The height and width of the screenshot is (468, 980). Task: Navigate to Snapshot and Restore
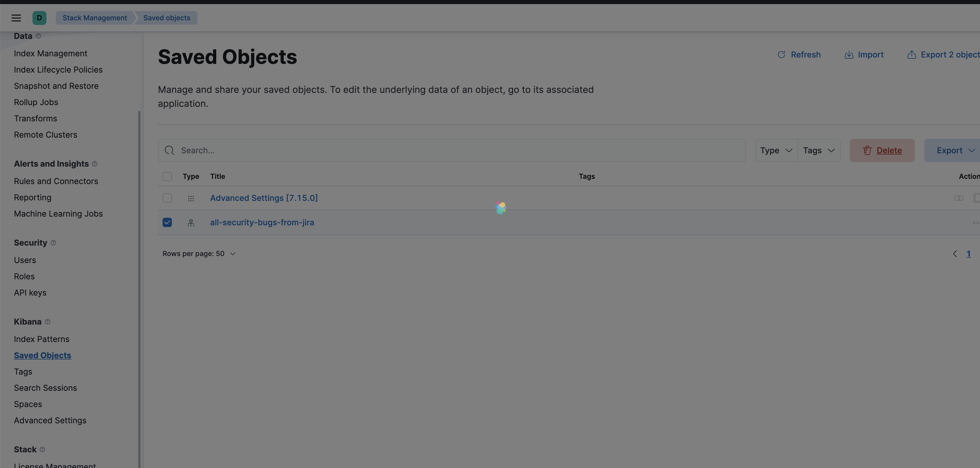point(56,86)
